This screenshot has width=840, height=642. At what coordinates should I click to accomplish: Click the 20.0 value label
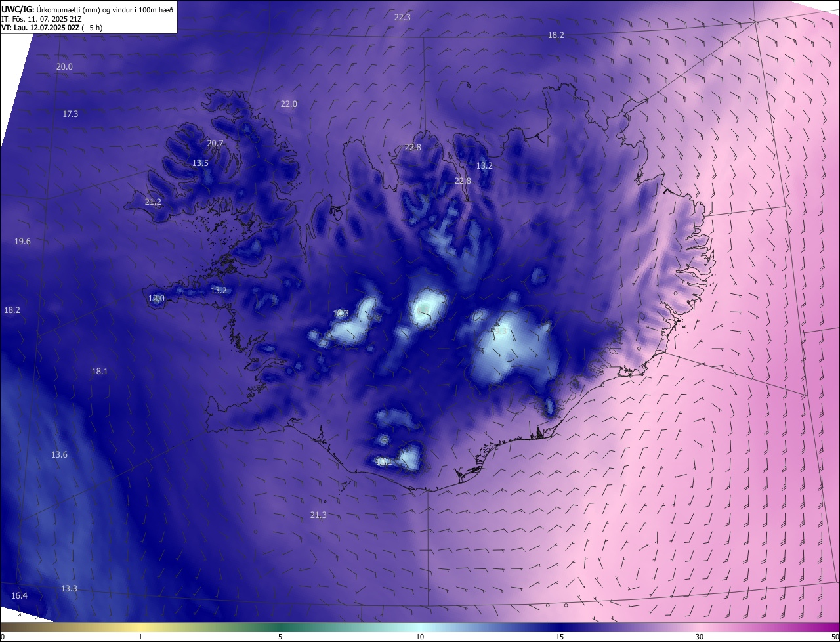(64, 67)
